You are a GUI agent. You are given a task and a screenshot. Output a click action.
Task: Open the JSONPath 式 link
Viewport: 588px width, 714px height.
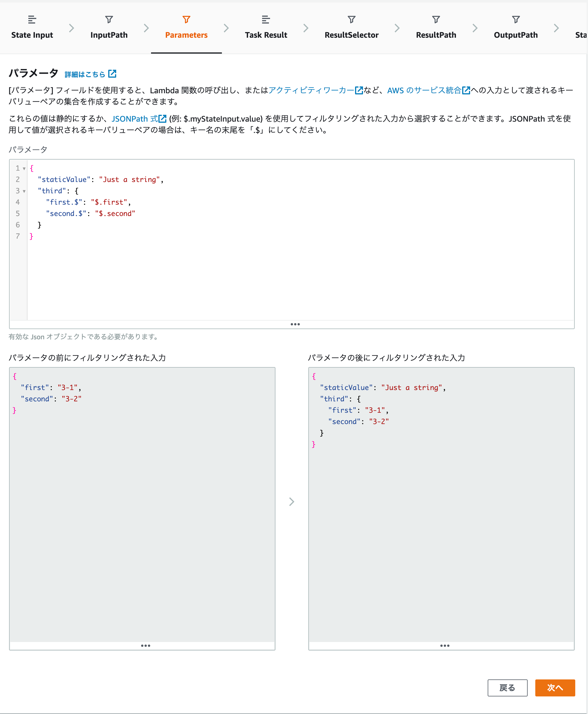[x=135, y=119]
